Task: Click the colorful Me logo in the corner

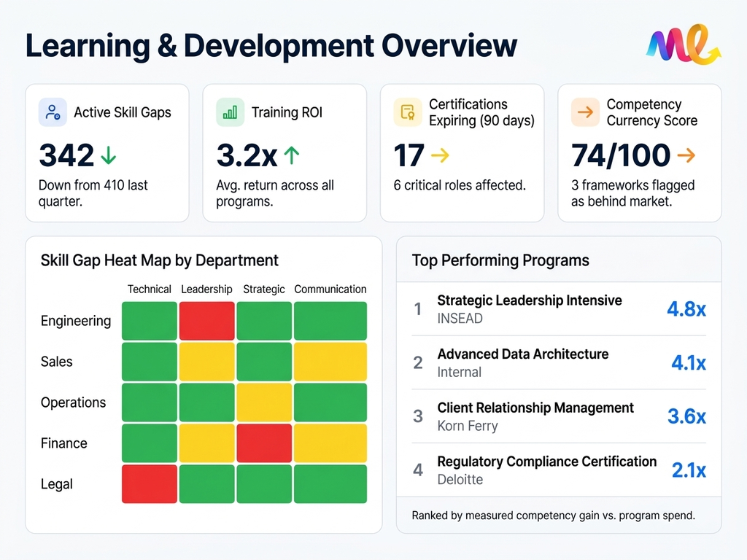Action: tap(682, 46)
